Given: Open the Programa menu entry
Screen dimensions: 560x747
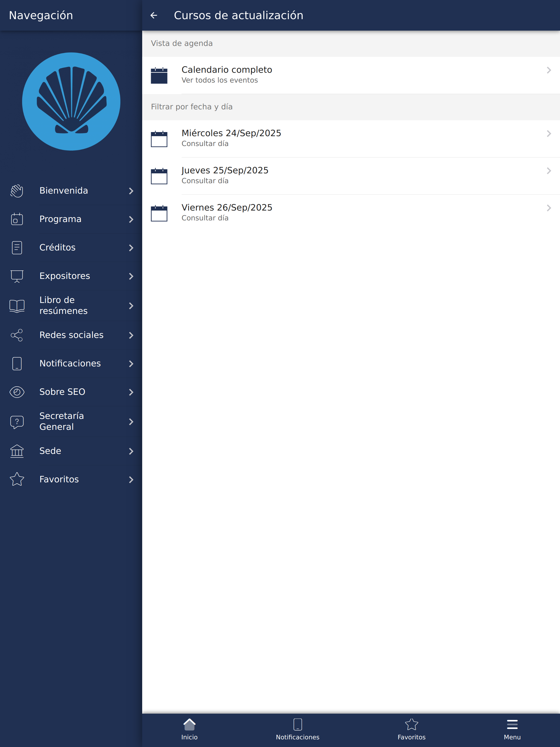Looking at the screenshot, I should coord(71,219).
